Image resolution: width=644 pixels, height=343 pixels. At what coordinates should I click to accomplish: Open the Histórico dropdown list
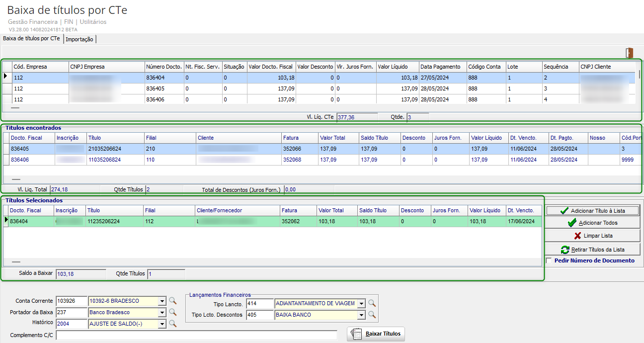(x=162, y=324)
